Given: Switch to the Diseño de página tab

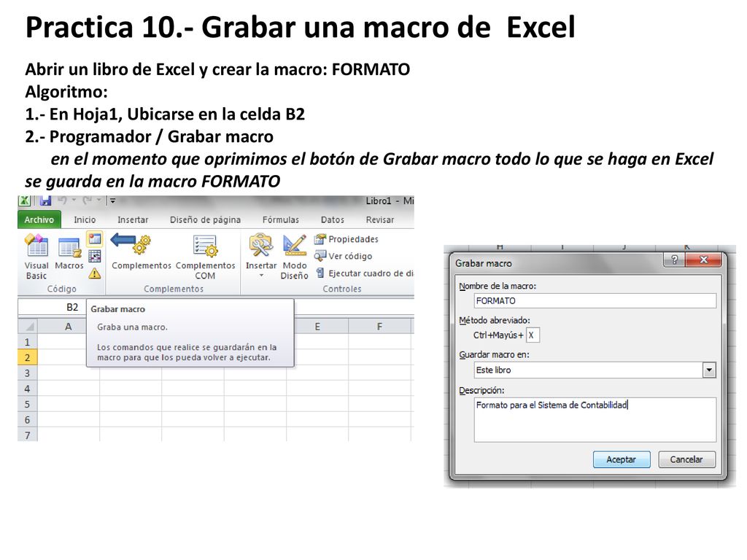Looking at the screenshot, I should click(205, 219).
